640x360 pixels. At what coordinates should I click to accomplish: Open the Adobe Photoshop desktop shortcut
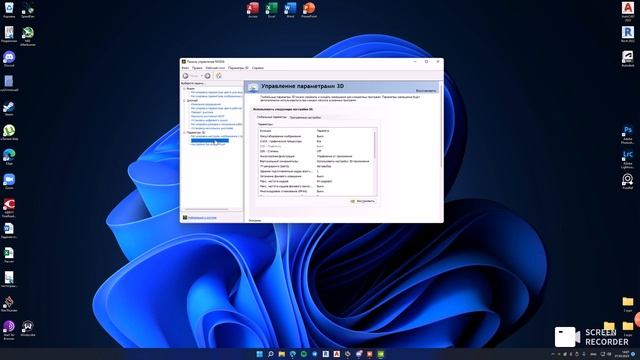(628, 135)
